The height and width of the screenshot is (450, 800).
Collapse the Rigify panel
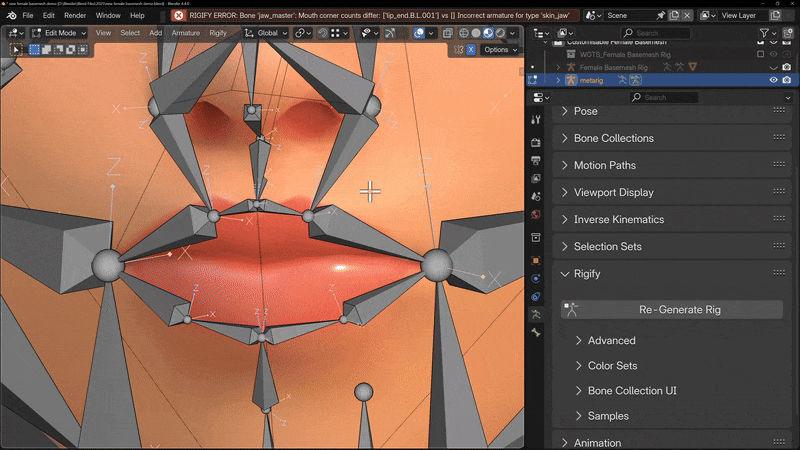(x=587, y=273)
